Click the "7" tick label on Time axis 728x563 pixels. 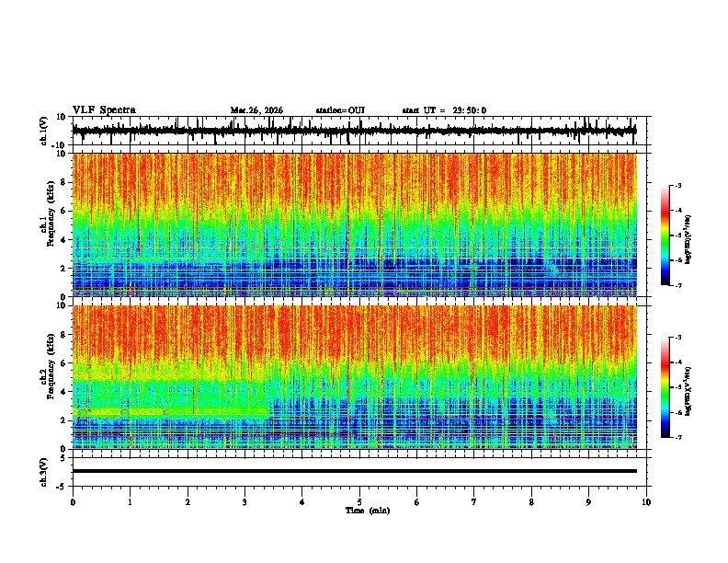[474, 502]
